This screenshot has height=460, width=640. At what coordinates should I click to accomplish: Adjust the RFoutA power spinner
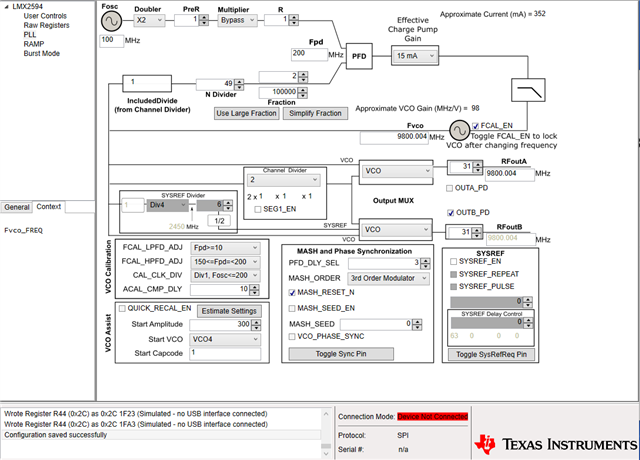(x=477, y=167)
